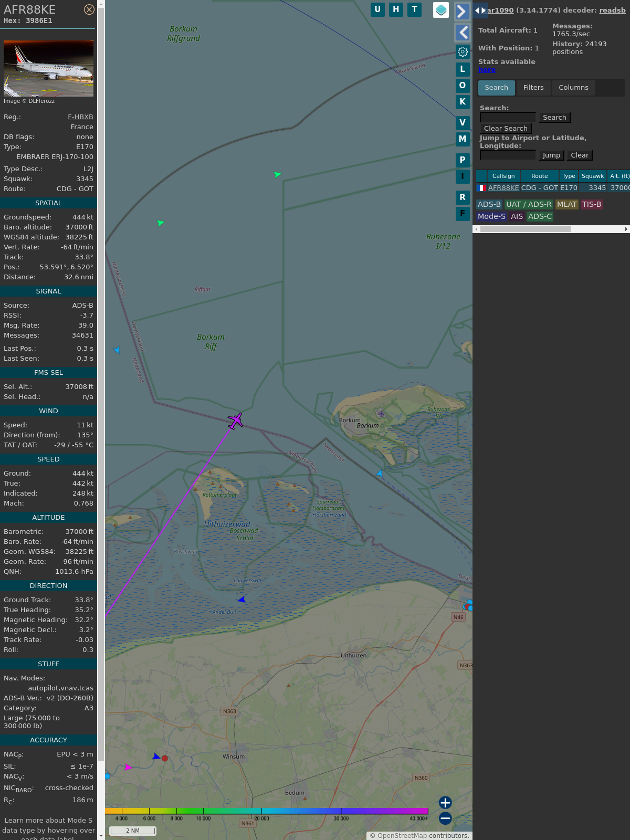Image resolution: width=630 pixels, height=840 pixels.
Task: Click the right-pointing chevron sidebar button
Action: coord(462,11)
